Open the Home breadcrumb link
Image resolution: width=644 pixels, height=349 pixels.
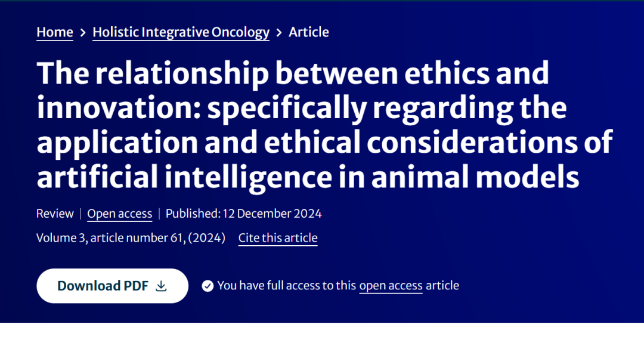point(55,32)
